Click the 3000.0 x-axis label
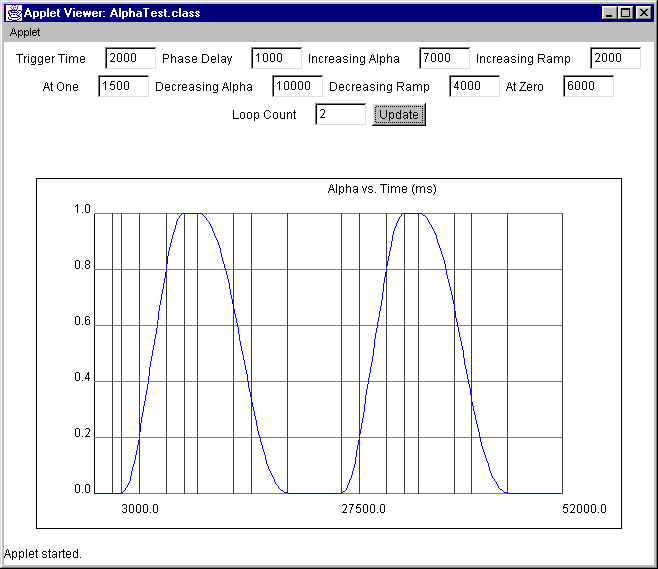The height and width of the screenshot is (569, 658). [x=140, y=509]
